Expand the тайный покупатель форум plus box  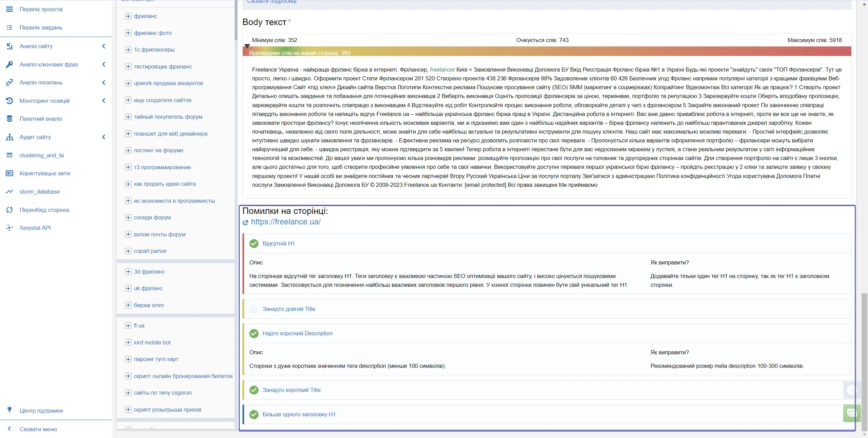128,117
